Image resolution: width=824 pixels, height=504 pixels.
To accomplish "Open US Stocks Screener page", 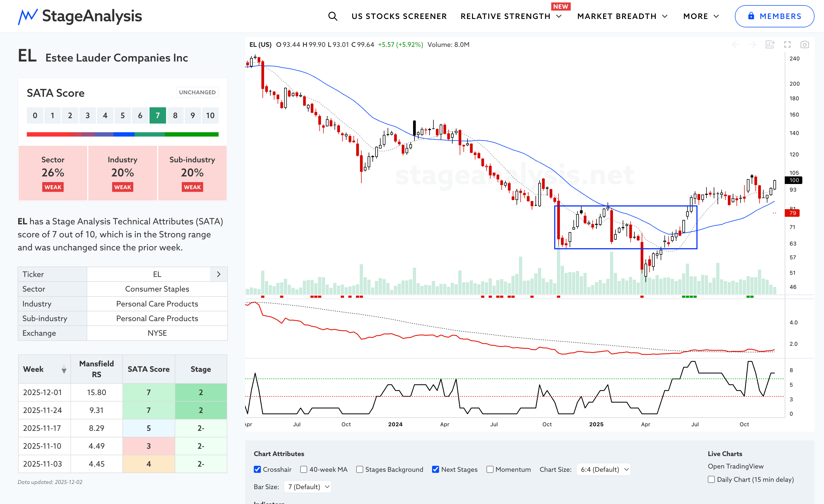I will coord(399,16).
